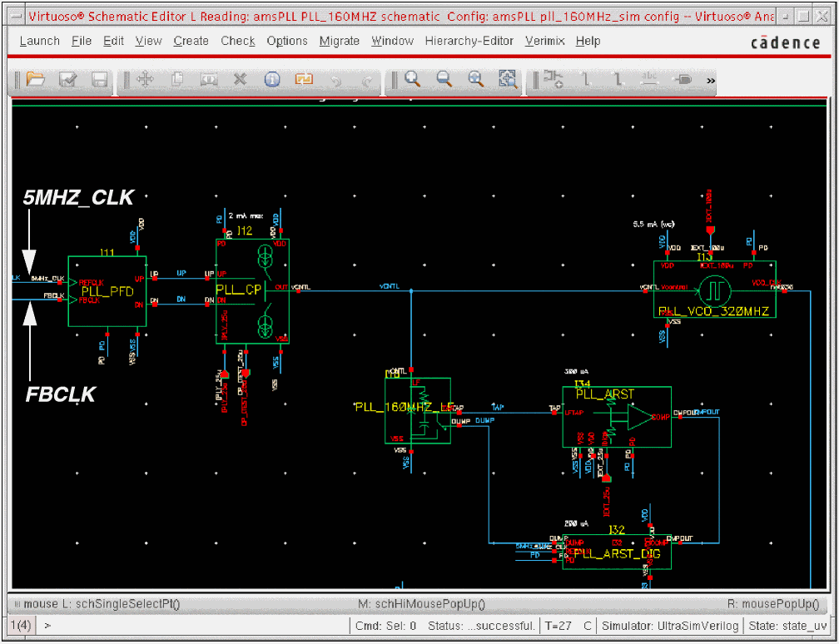Click the Zoom Out magnifier
Viewport: 839px width, 644px height.
[444, 80]
